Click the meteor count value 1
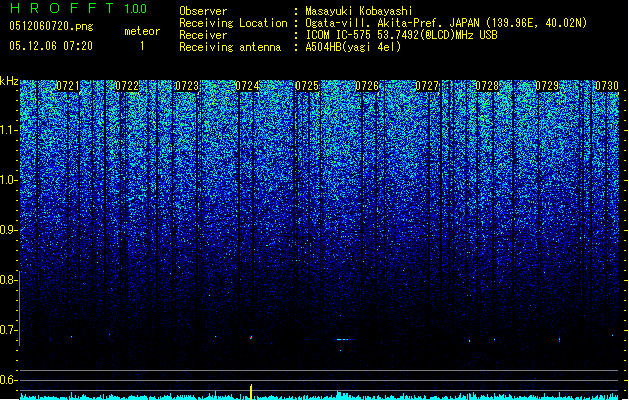This screenshot has width=629, height=400. pos(142,46)
